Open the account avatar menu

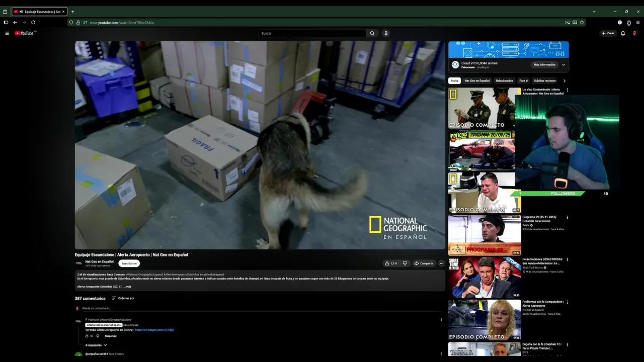pos(635,33)
